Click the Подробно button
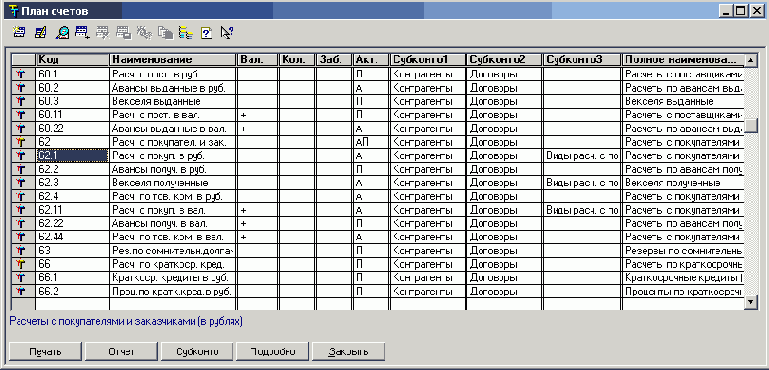 click(273, 352)
